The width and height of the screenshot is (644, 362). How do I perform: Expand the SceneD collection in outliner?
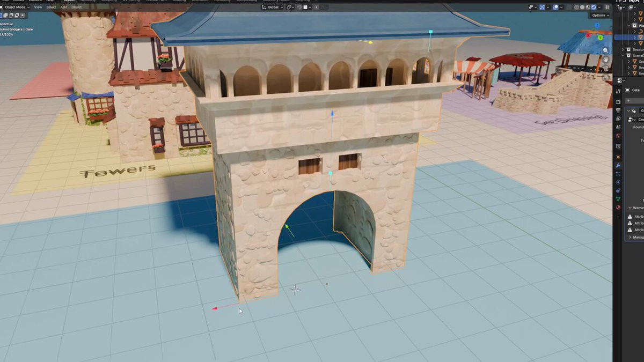pyautogui.click(x=623, y=55)
